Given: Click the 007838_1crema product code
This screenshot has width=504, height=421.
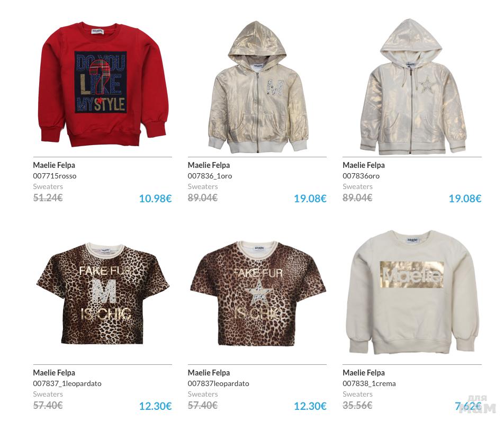Looking at the screenshot, I should coord(369,383).
